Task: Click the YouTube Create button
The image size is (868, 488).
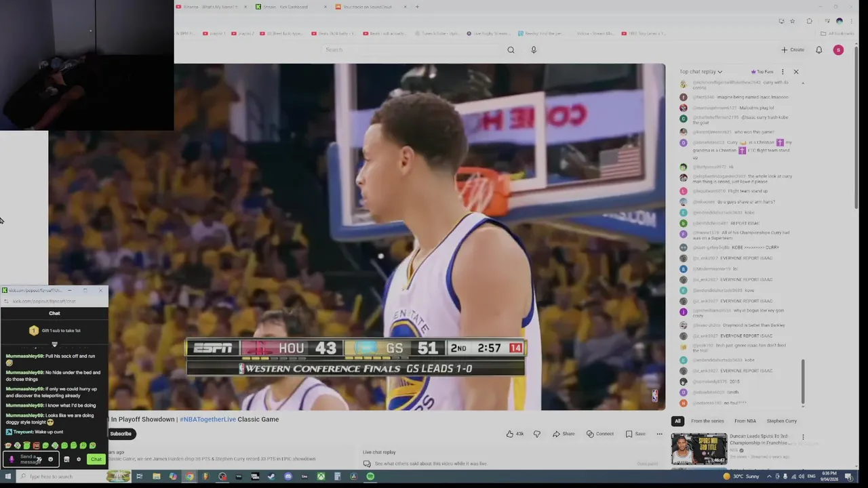Action: [792, 49]
